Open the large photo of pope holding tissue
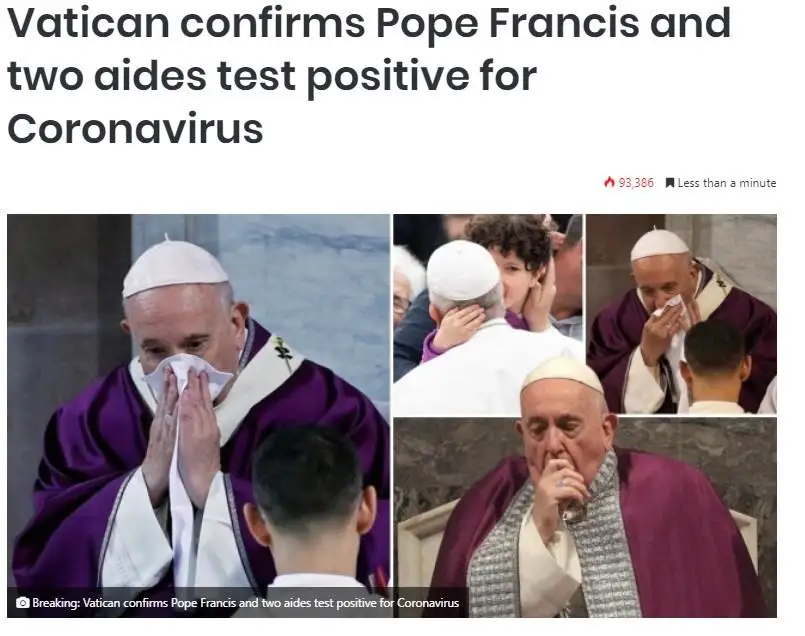The image size is (805, 636). click(198, 400)
